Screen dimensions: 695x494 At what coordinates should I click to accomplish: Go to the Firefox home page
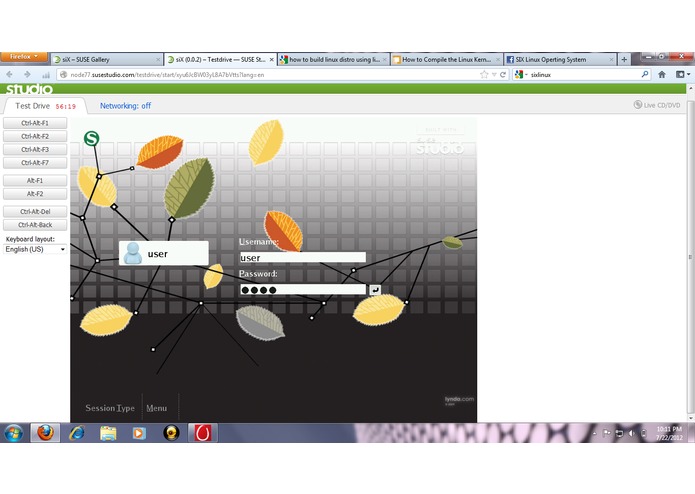662,74
